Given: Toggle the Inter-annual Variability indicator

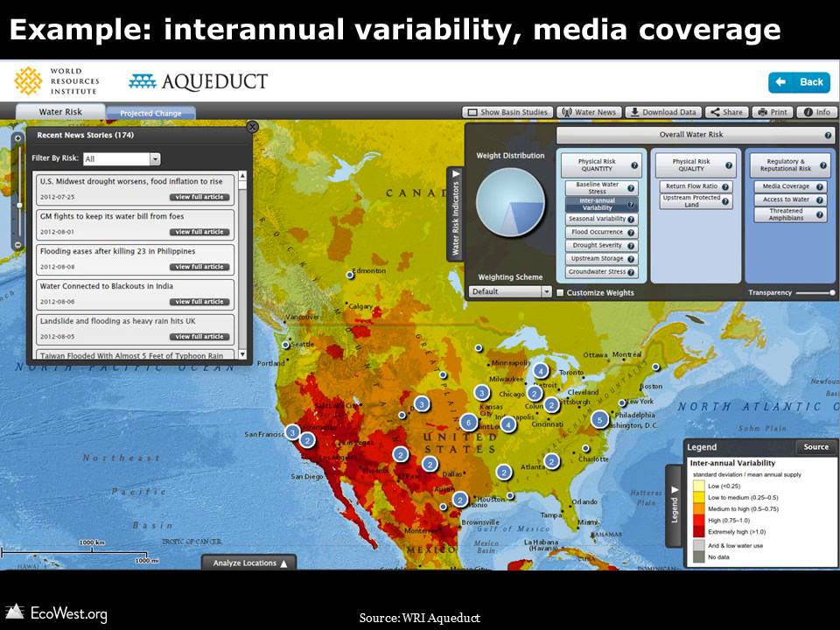Looking at the screenshot, I should (x=602, y=204).
